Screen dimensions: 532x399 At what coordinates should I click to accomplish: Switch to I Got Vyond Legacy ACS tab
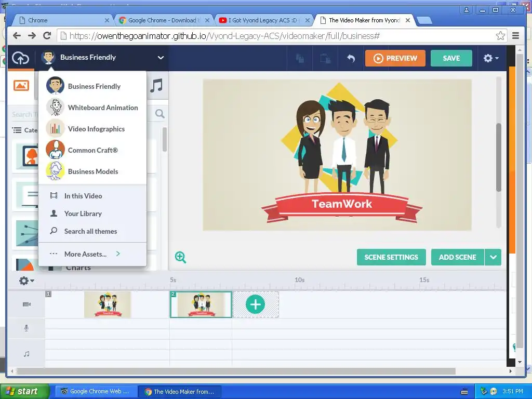point(264,20)
